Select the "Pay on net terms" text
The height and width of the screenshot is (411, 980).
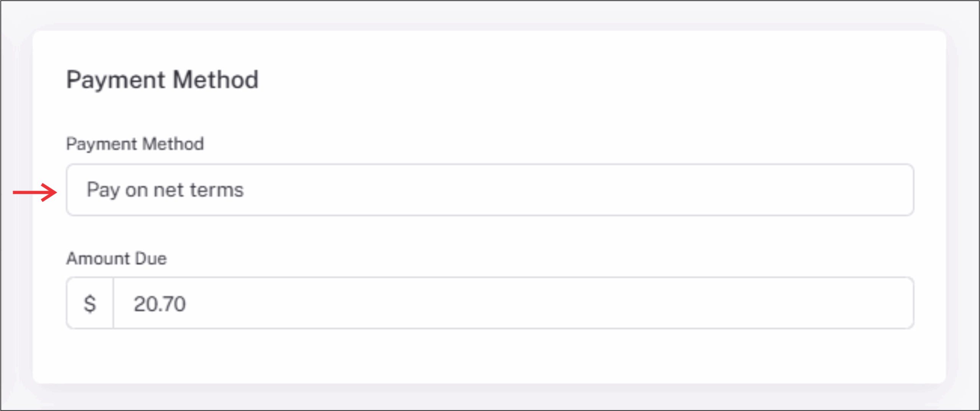pos(165,190)
